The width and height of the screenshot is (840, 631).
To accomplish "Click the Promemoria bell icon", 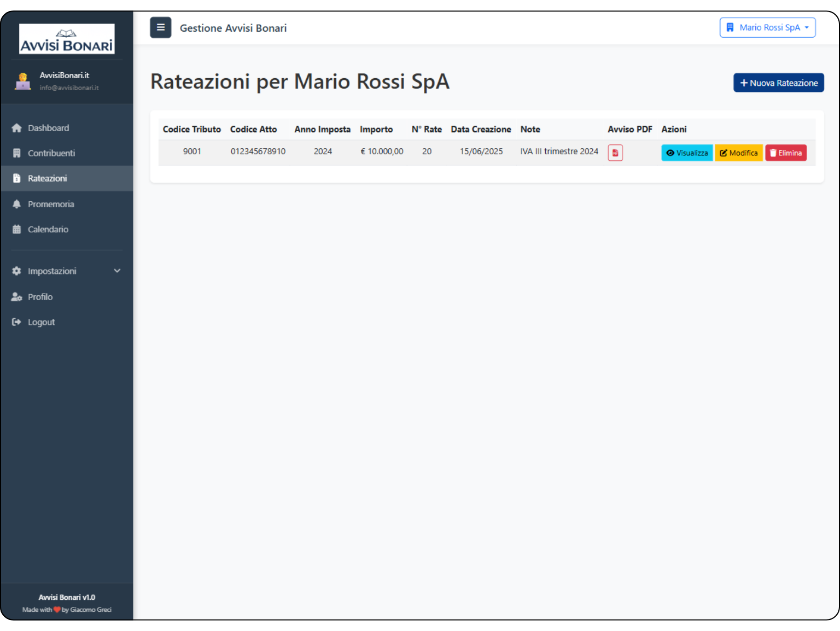I will point(17,204).
